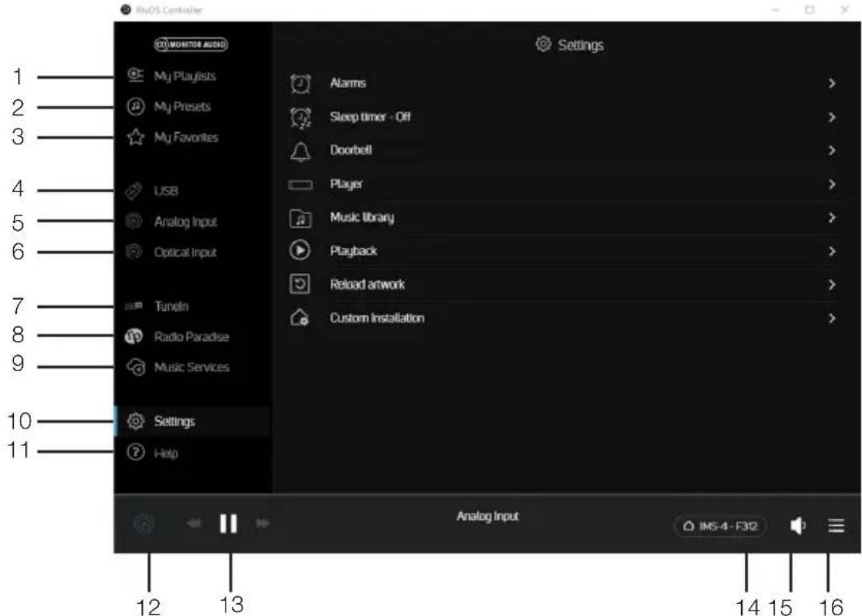Click the 'Sleep timer - Off' text

371,116
